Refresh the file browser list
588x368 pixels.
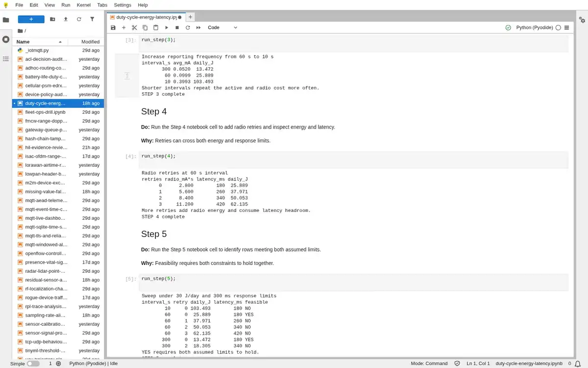tap(79, 19)
